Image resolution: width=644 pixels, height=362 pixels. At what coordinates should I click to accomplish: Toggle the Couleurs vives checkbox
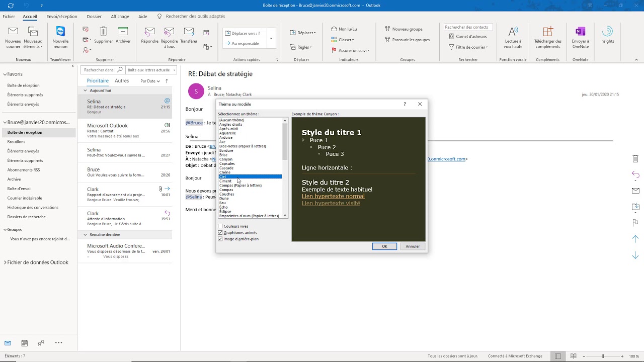(x=220, y=226)
